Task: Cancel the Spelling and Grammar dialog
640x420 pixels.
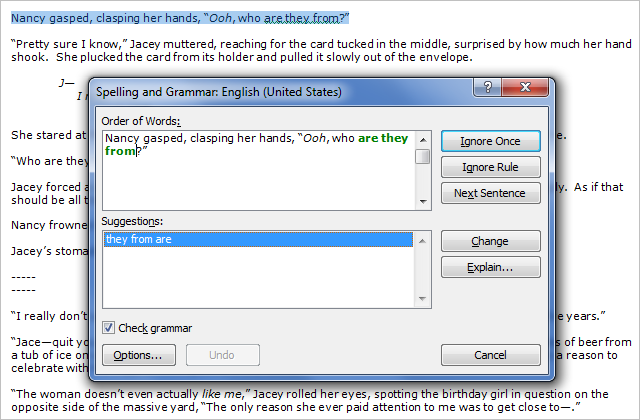Action: pyautogui.click(x=491, y=355)
